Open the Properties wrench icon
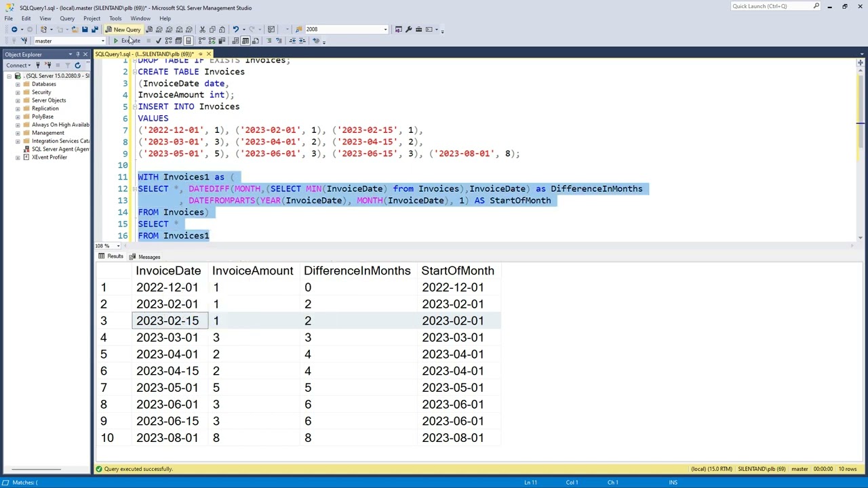868x488 pixels. coord(408,29)
